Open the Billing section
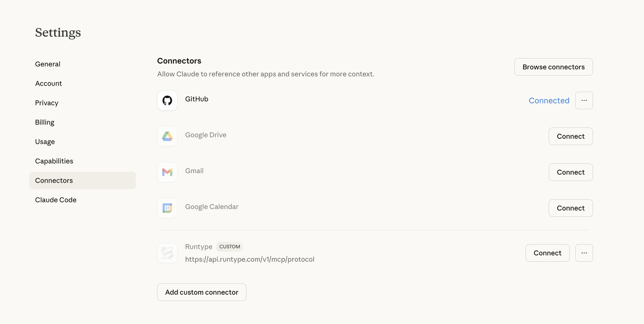The image size is (644, 324). pyautogui.click(x=45, y=122)
